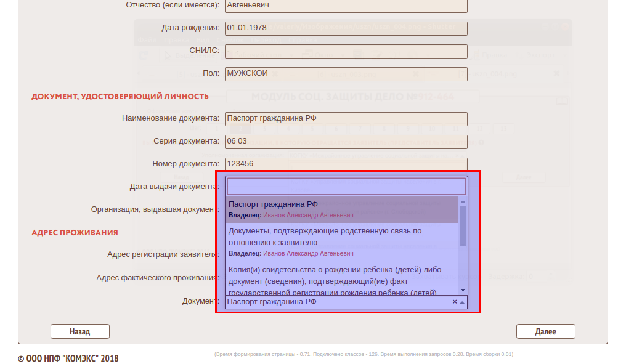Click the Наименование документа field
This screenshot has height=364, width=626.
(346, 118)
